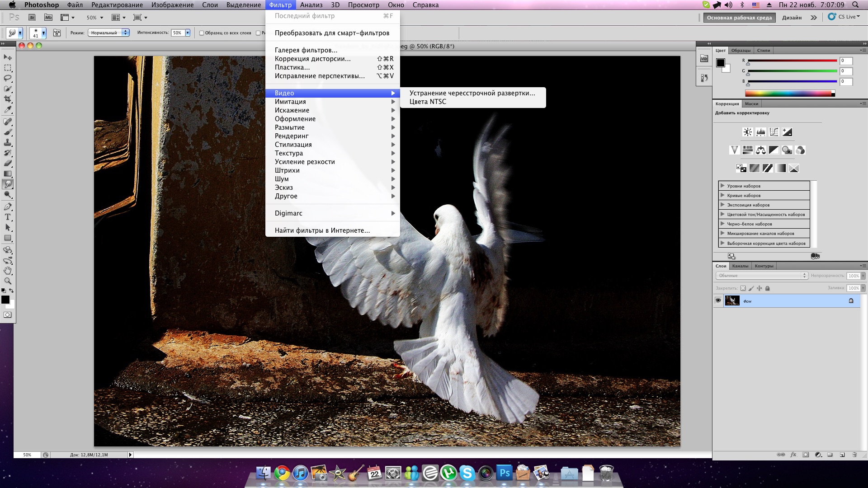This screenshot has width=868, height=488.
Task: Toggle lock image pixels brush icon
Action: 751,288
